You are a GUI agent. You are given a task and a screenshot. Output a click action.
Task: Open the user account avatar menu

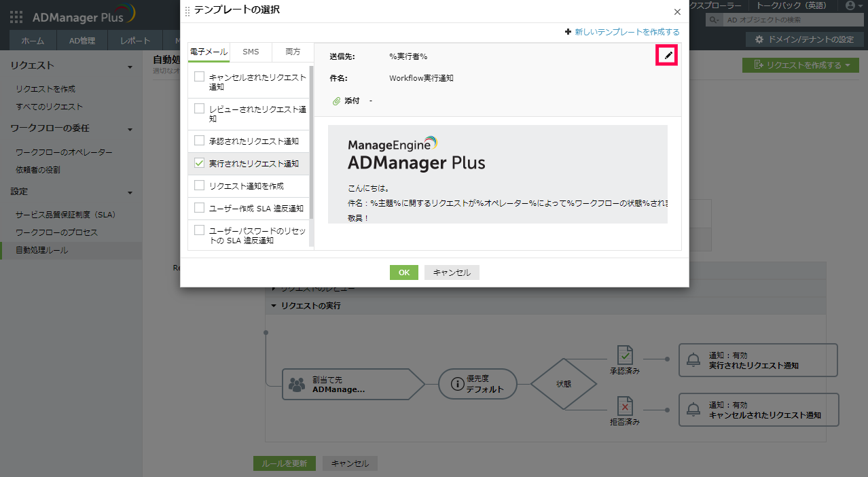click(x=850, y=5)
